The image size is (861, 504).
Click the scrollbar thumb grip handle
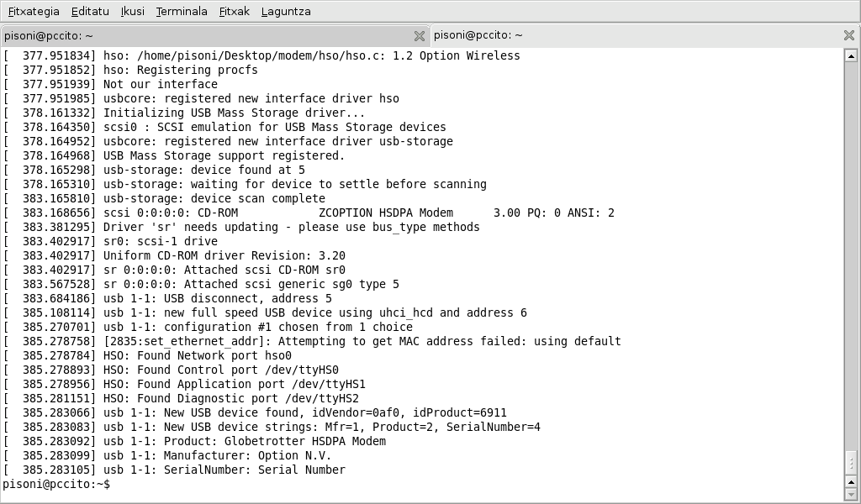(851, 462)
